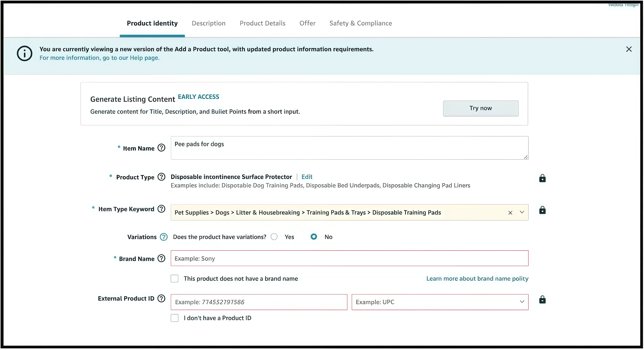Switch to the Description tab
This screenshot has height=350, width=644.
[208, 23]
